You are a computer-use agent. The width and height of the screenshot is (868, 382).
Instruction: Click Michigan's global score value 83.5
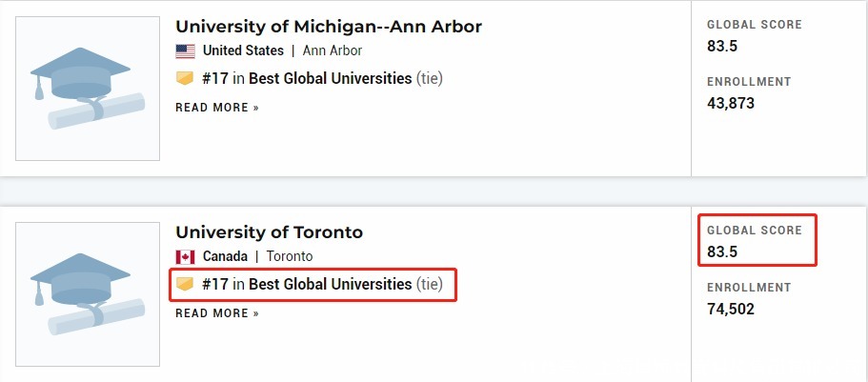(722, 46)
